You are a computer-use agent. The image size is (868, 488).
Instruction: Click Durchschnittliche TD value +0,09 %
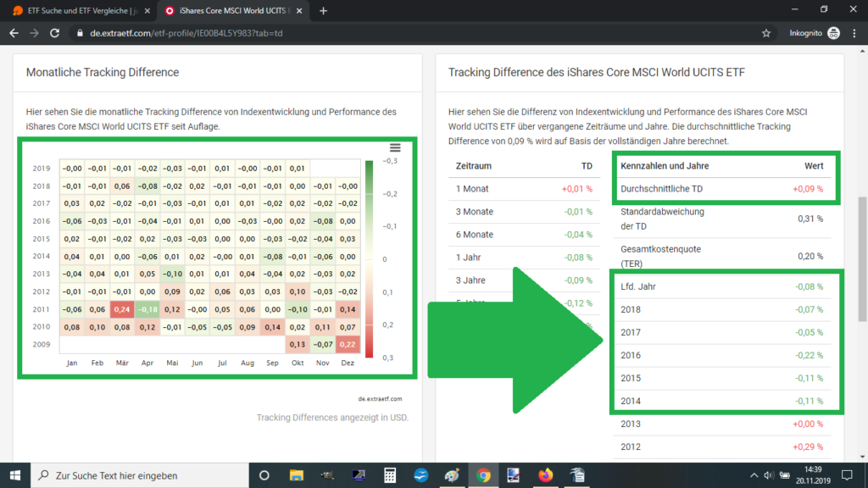808,189
